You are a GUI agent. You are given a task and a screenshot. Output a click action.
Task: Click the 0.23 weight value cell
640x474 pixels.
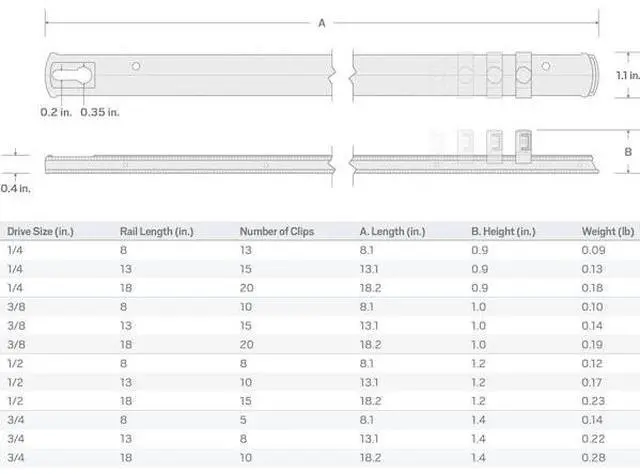(x=593, y=399)
